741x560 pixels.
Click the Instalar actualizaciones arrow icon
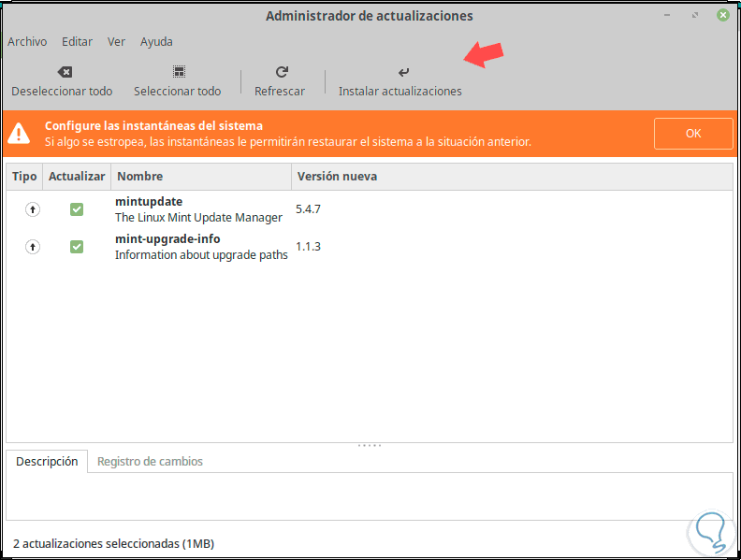click(x=403, y=72)
